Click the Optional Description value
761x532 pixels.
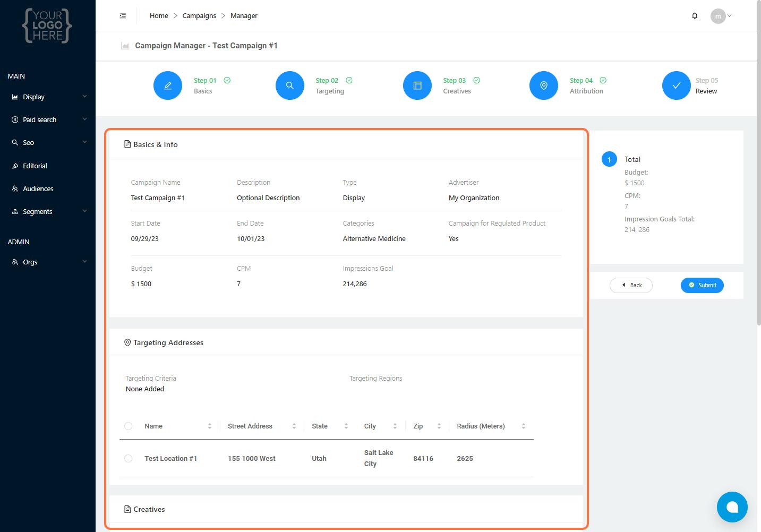coord(268,198)
